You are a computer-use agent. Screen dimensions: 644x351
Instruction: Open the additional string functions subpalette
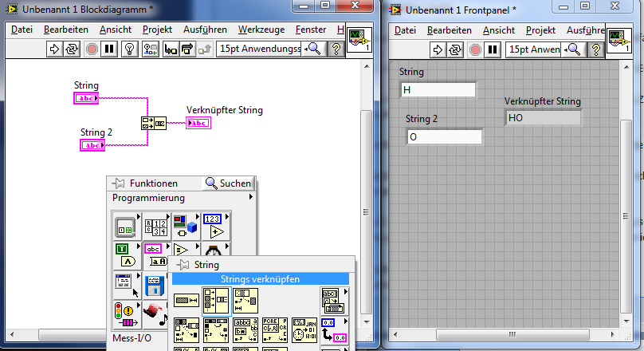coord(334,301)
